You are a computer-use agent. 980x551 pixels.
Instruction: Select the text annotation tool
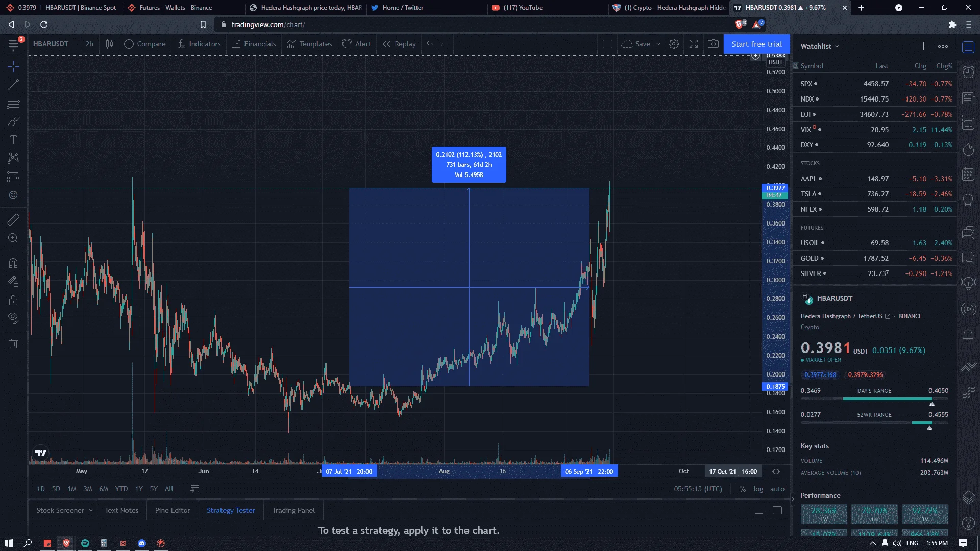(x=13, y=140)
